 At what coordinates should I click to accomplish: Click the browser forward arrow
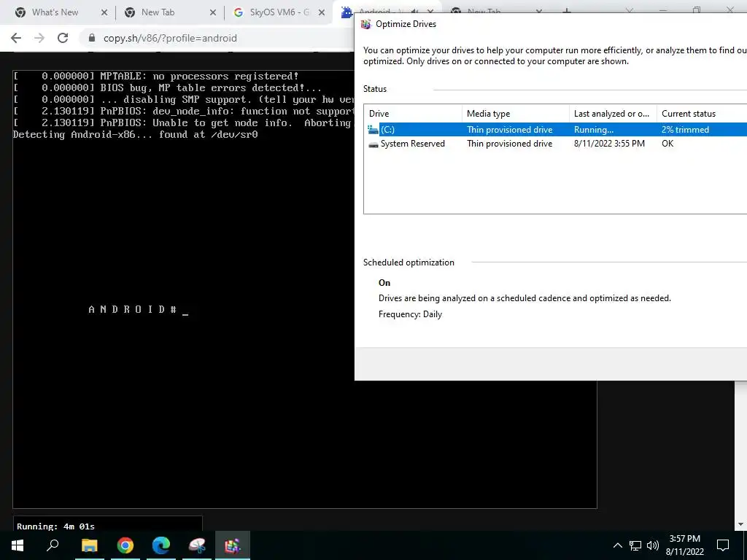[x=39, y=38]
